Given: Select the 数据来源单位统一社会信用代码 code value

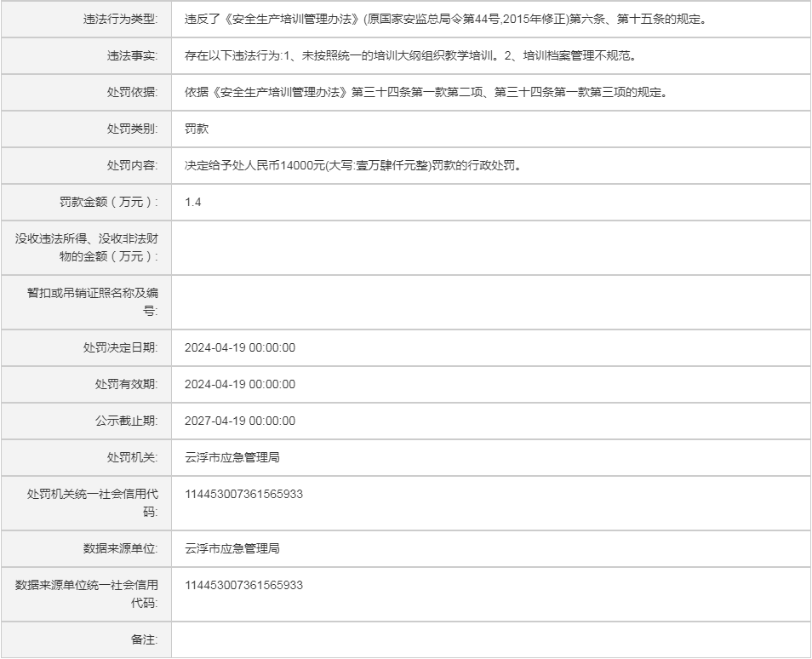Looking at the screenshot, I should (x=243, y=585).
